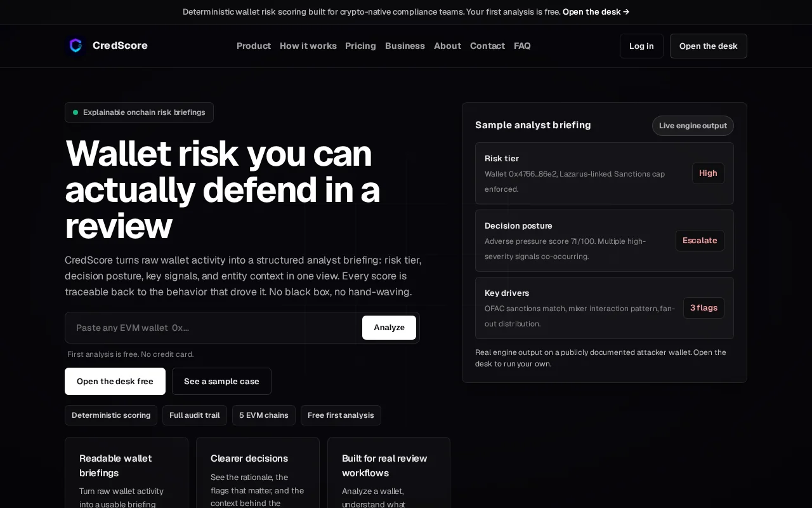Click the Log in button
Screen dimensions: 812x508
pos(641,46)
